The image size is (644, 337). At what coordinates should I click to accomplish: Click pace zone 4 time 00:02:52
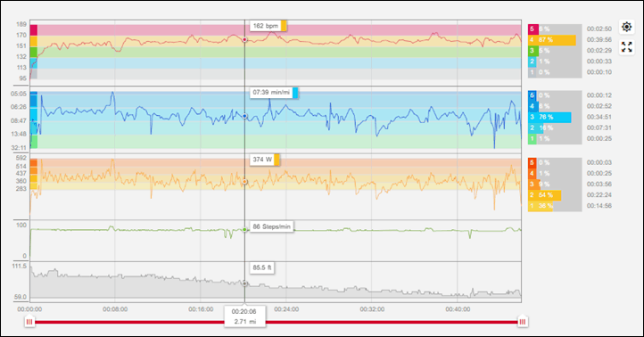599,106
